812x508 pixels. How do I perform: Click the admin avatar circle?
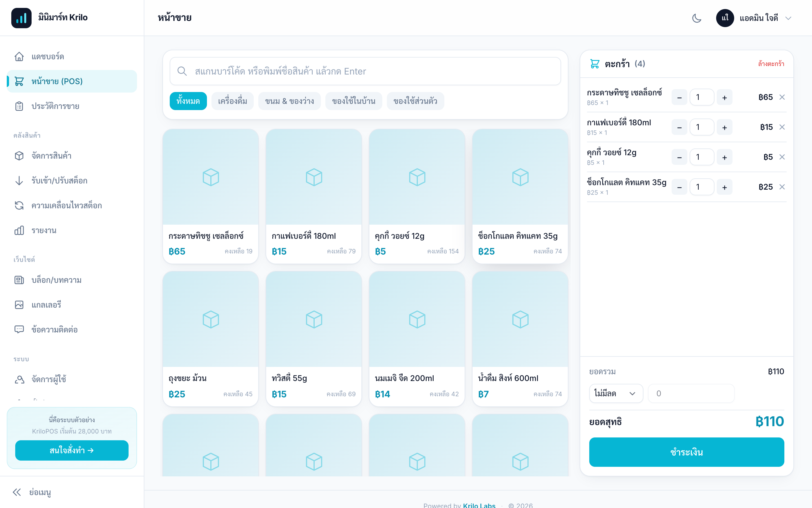point(725,18)
